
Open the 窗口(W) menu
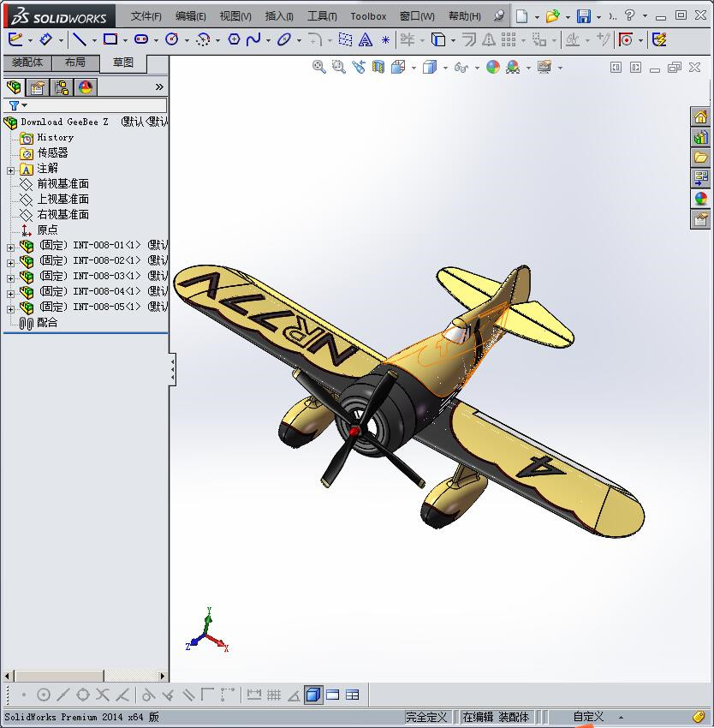pos(417,16)
